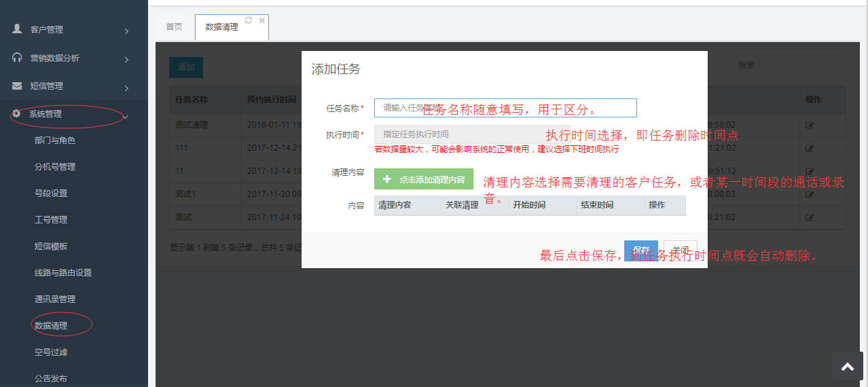Open 数据清理 in the sidebar
Viewport: 868px width, 387px height.
coord(51,325)
